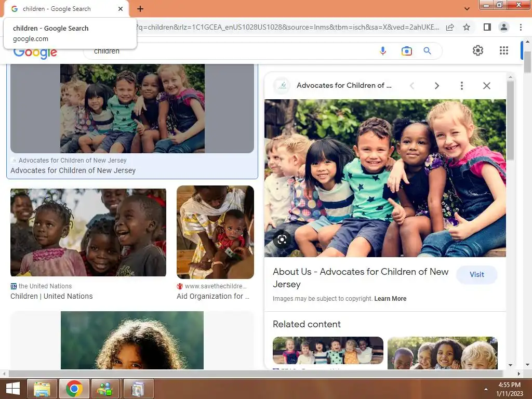Go to the previous image in preview panel

412,86
